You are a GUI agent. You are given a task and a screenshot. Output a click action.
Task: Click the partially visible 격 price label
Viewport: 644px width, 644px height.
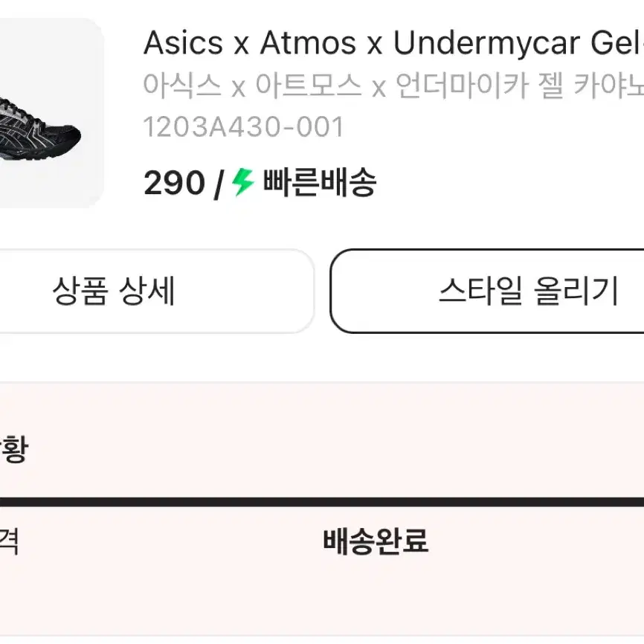(x=9, y=541)
